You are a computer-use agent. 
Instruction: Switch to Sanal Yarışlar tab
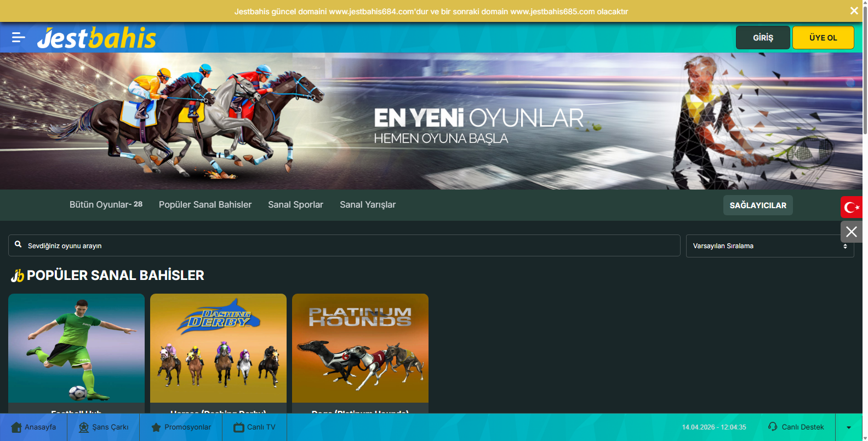pyautogui.click(x=367, y=205)
